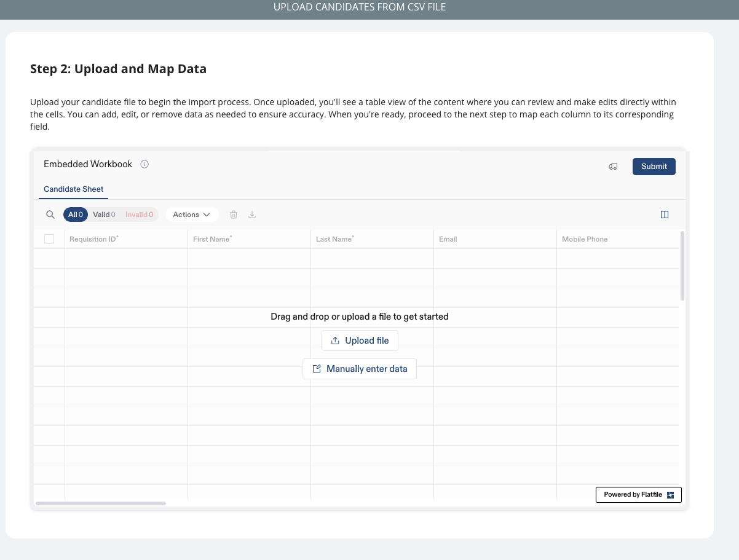Click the Embedded Workbook title

(x=88, y=164)
